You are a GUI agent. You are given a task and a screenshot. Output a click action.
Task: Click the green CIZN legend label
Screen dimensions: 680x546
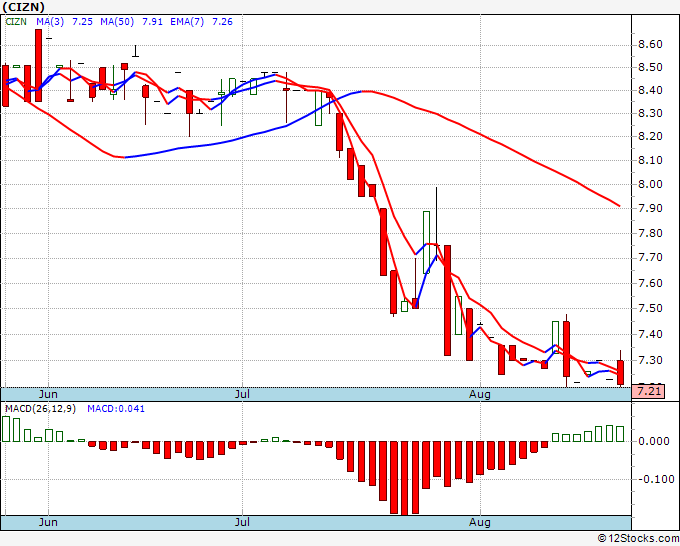coord(16,22)
